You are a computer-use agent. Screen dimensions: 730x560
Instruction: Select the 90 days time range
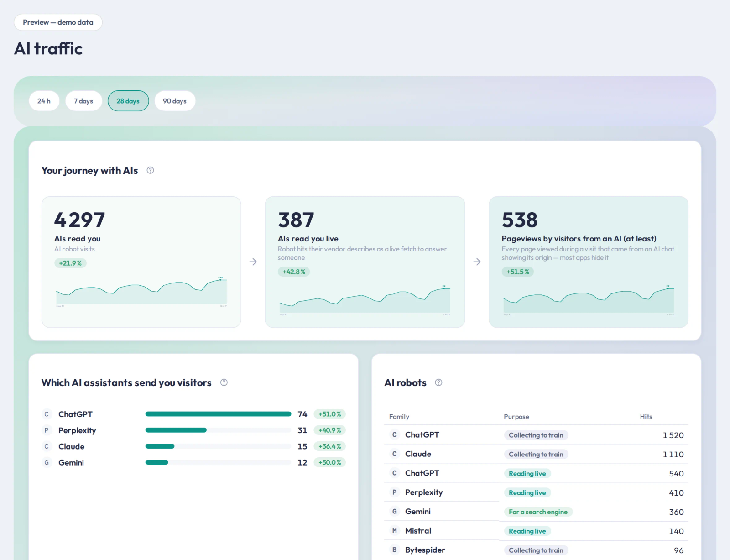click(175, 101)
